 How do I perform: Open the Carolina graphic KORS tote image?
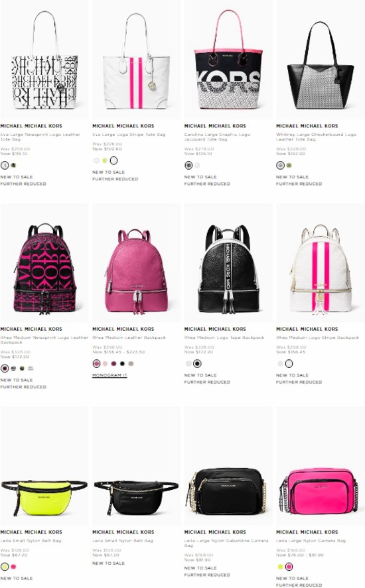click(228, 60)
